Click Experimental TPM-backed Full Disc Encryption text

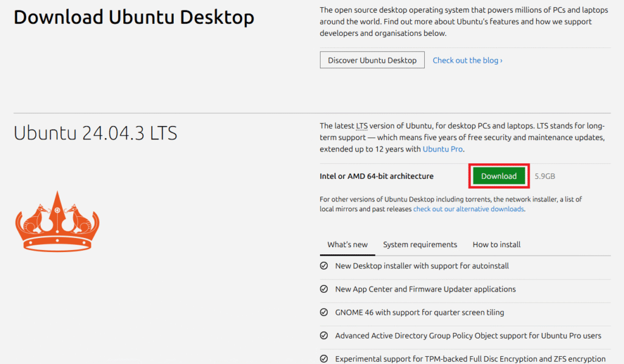pos(470,359)
